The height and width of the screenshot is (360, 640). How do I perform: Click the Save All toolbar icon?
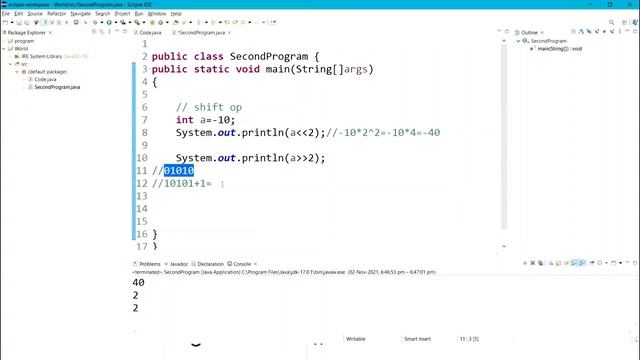click(27, 22)
